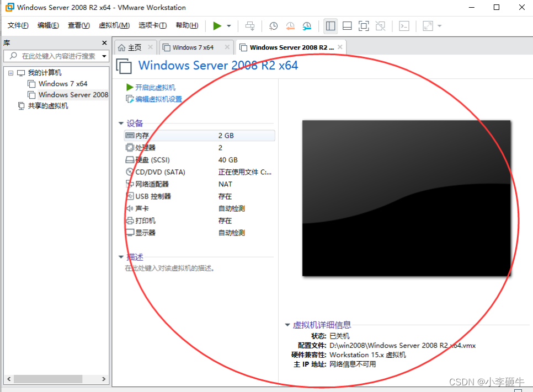Collapse the 虚拟机详细信息 section
Image resolution: width=533 pixels, height=392 pixels.
click(x=287, y=325)
